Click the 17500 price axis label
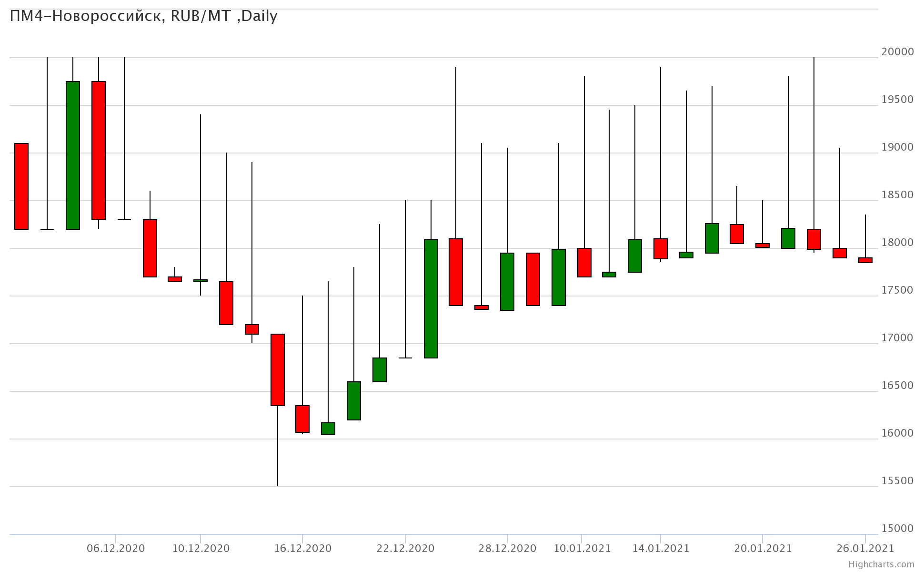Screen dimensions: 924x572 (897, 290)
